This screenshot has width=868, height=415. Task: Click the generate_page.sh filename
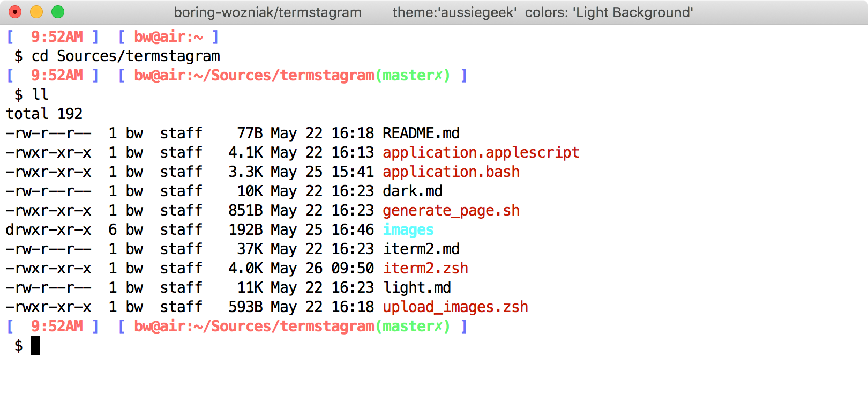pos(451,210)
